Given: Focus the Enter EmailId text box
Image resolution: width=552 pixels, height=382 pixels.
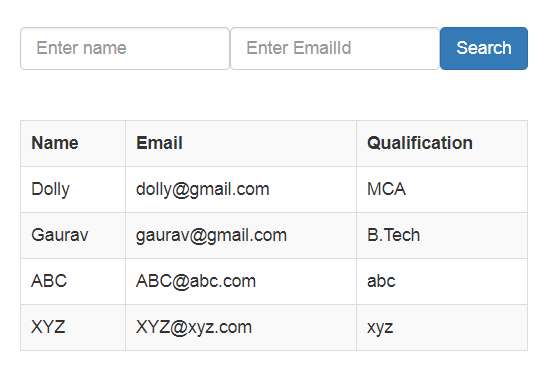Looking at the screenshot, I should (335, 49).
